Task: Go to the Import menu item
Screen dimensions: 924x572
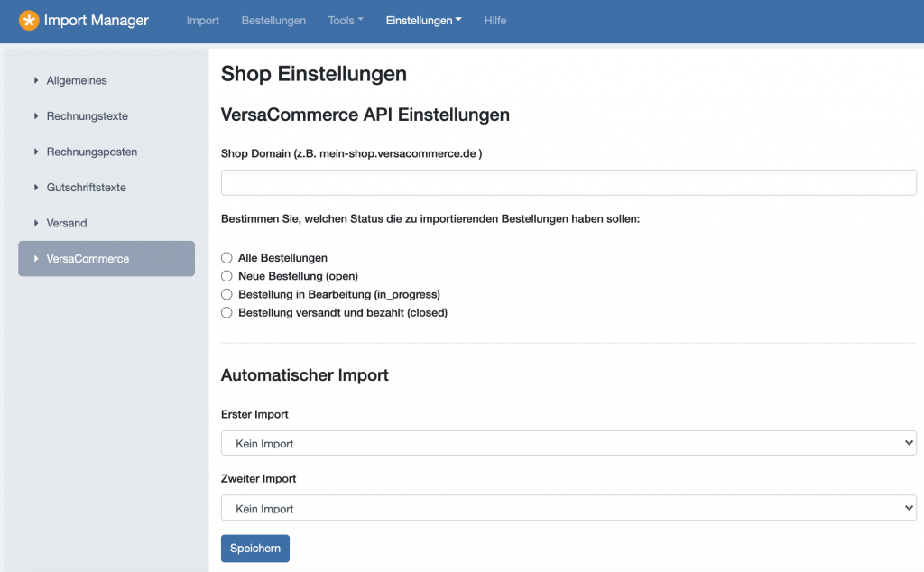Action: coord(203,21)
